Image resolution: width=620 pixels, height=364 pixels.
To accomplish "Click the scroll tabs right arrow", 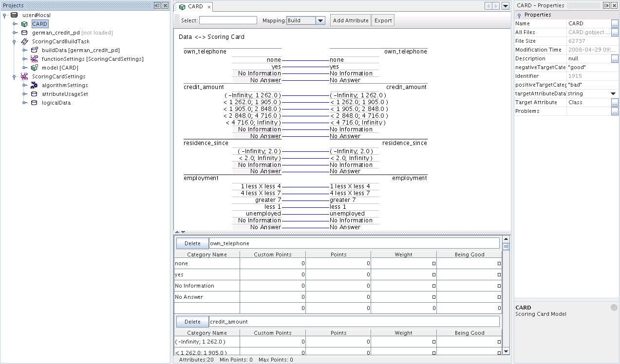I will 496,6.
